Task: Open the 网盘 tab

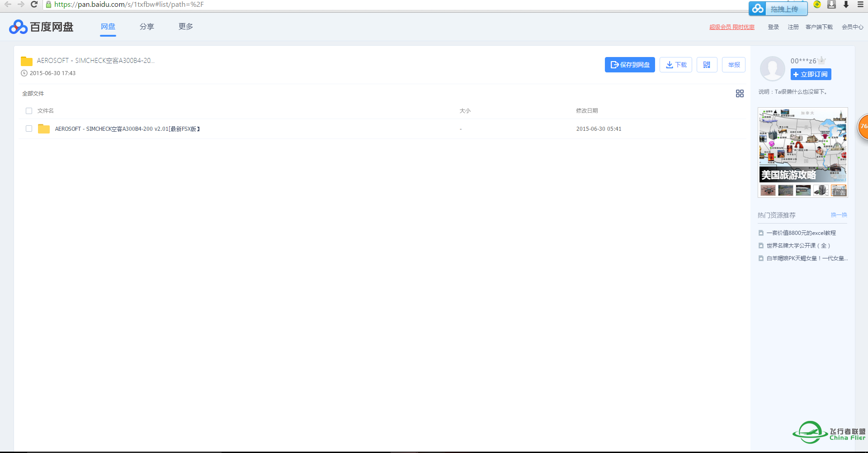Action: coord(108,27)
